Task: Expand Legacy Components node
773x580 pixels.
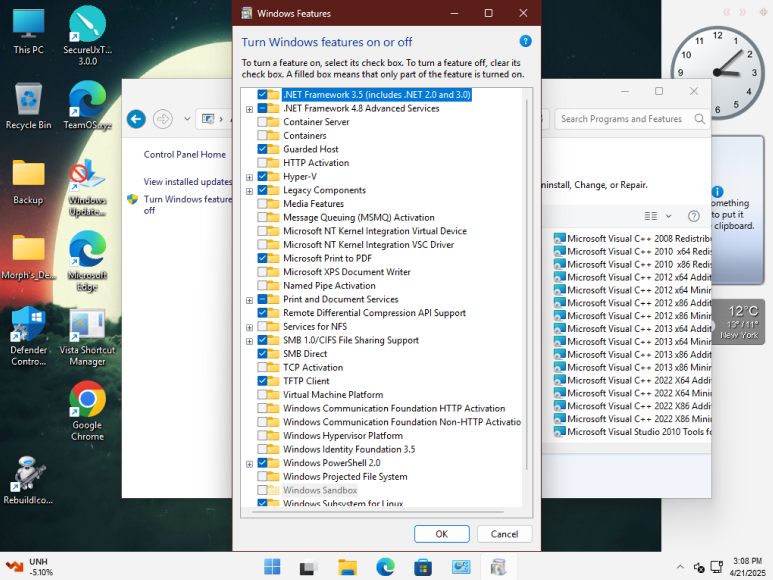Action: click(x=249, y=191)
